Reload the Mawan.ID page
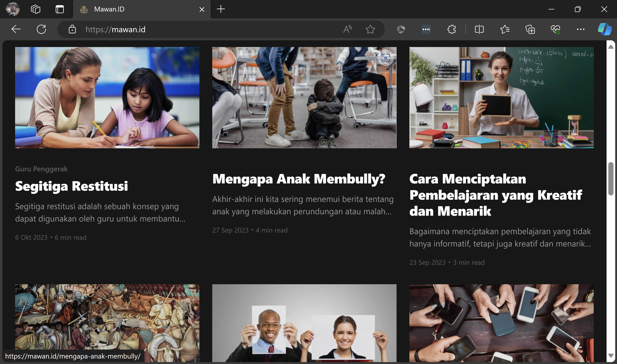The height and width of the screenshot is (364, 617). (x=41, y=29)
